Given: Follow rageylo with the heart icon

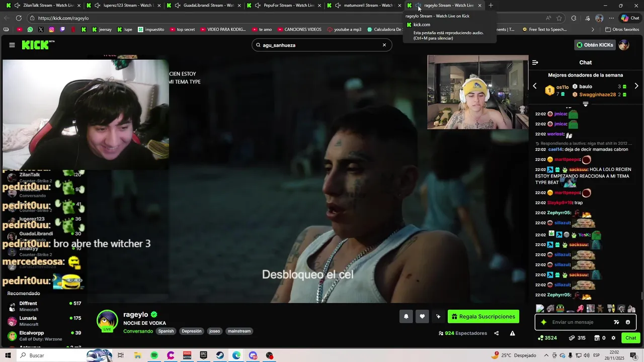Looking at the screenshot, I should pos(422,316).
